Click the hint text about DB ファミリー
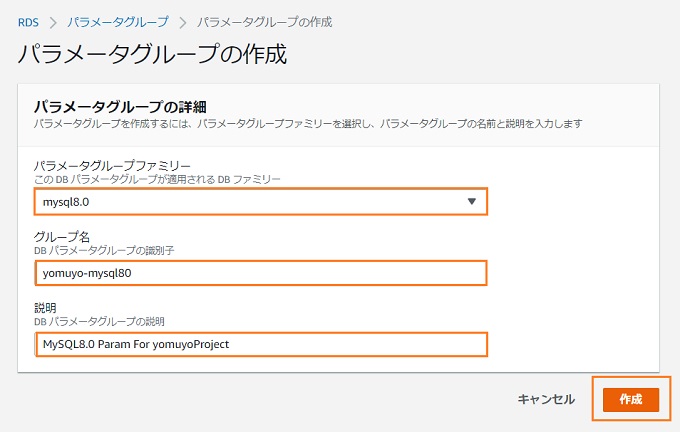Screen dimensions: 680x432 point(157,179)
